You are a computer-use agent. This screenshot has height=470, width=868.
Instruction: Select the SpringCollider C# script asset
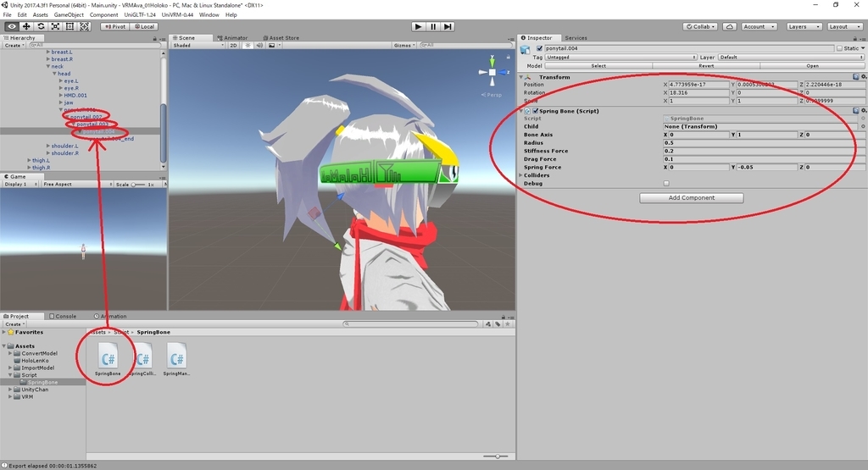142,360
